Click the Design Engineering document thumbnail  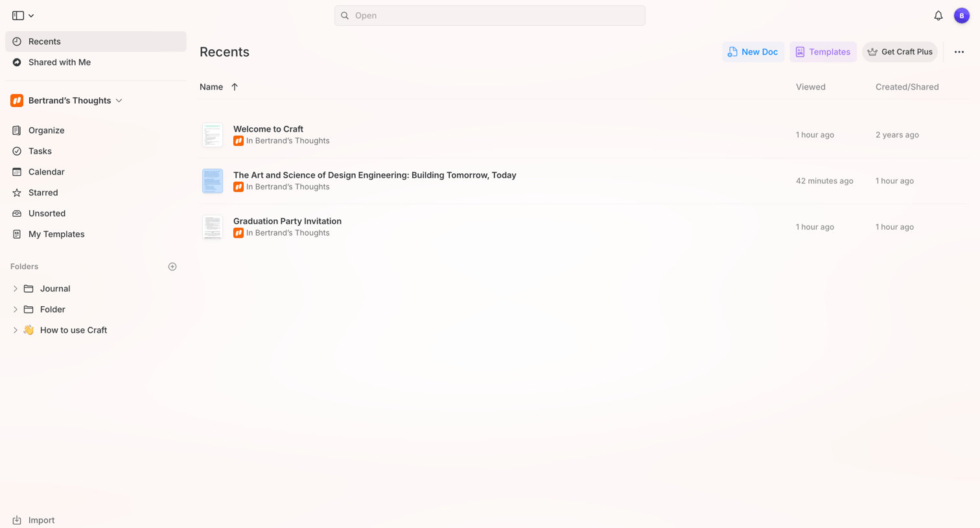(213, 181)
